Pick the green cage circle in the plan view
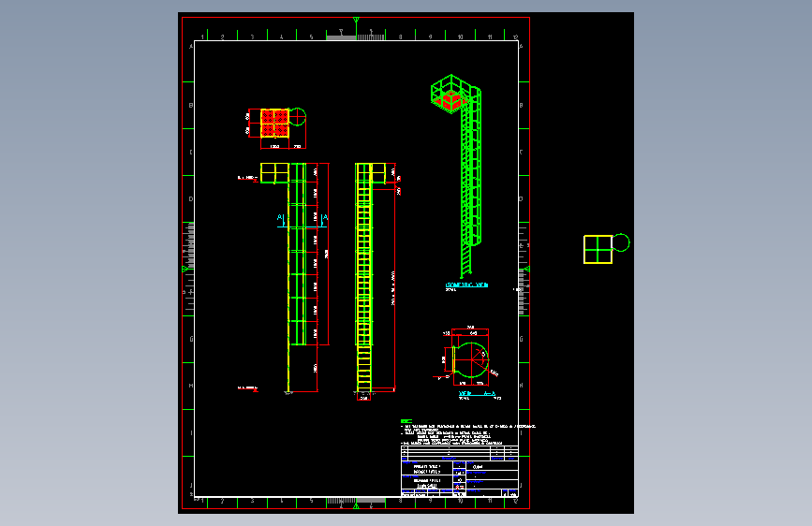812x526 pixels. pos(297,117)
